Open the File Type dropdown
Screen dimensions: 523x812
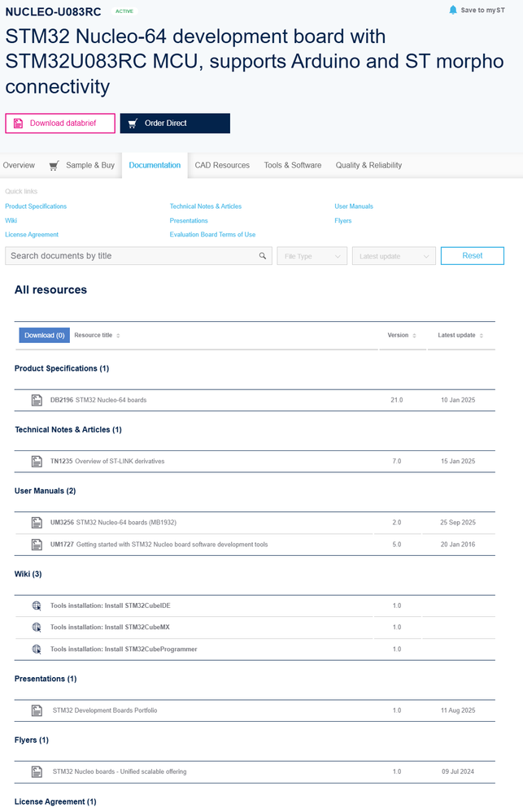[312, 256]
